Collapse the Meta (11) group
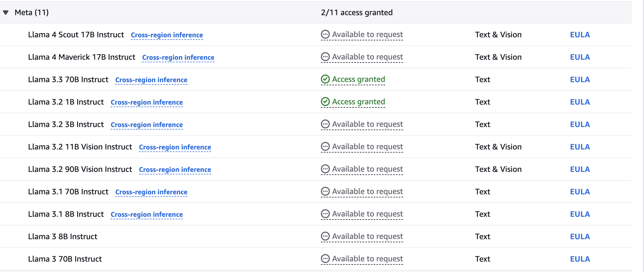The width and height of the screenshot is (644, 272). click(6, 12)
